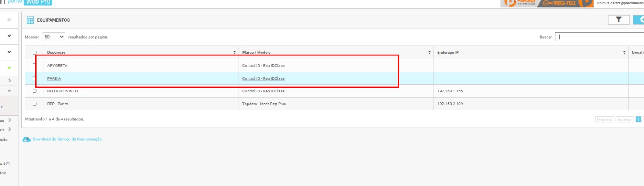
Task: Open the funnel filter button
Action: tap(618, 20)
